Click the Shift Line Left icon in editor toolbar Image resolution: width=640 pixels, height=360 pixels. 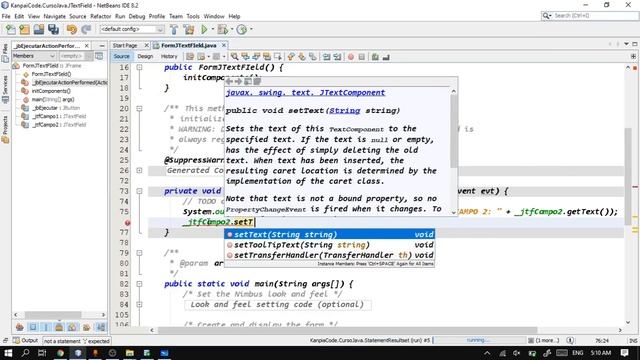point(327,57)
